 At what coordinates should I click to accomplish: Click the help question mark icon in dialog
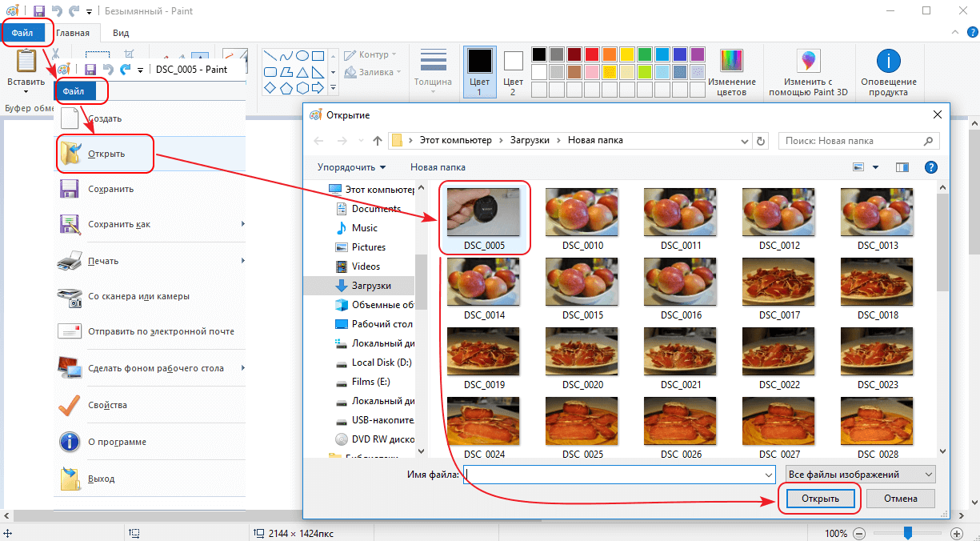tap(930, 167)
